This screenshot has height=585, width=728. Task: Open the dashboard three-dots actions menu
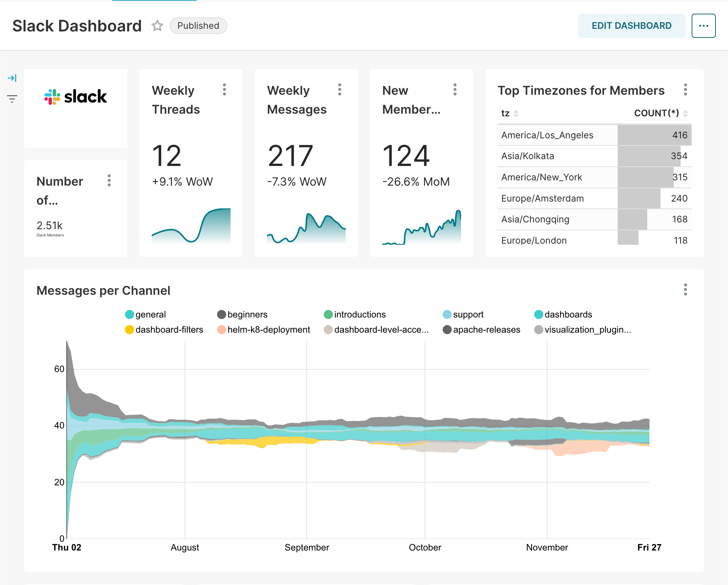pos(703,26)
